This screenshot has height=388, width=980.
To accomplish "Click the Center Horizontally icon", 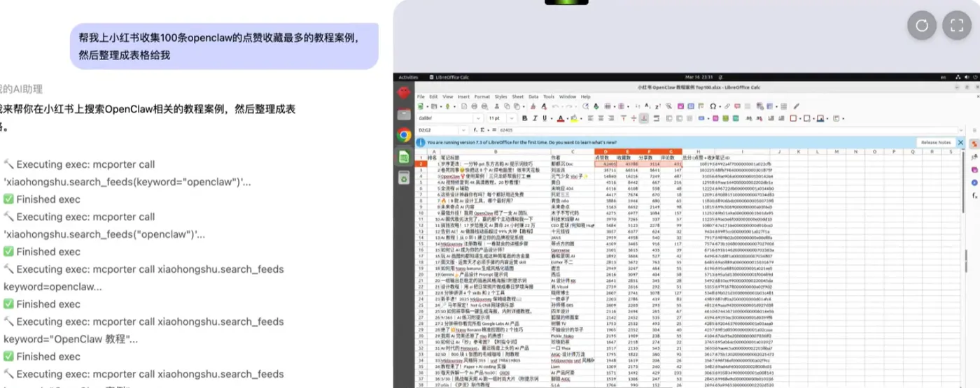I will click(601, 118).
